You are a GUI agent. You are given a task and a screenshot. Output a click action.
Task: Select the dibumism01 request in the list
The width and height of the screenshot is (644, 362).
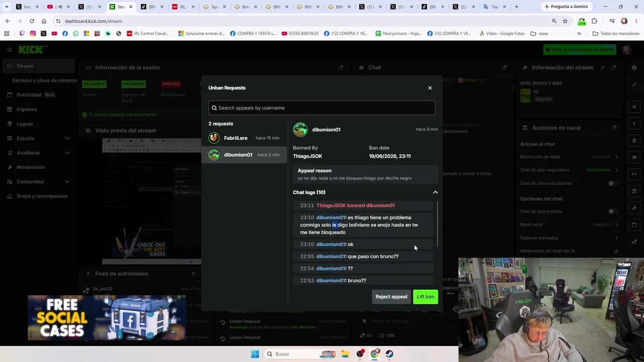pos(244,154)
